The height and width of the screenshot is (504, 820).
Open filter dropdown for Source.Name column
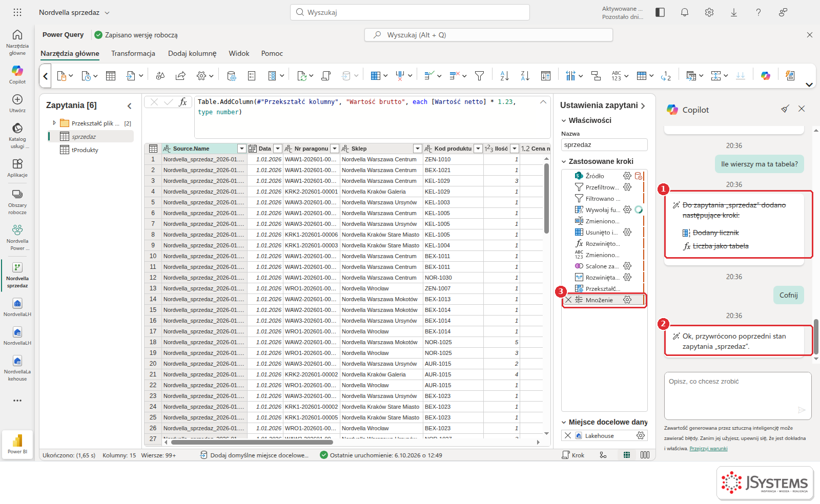241,149
